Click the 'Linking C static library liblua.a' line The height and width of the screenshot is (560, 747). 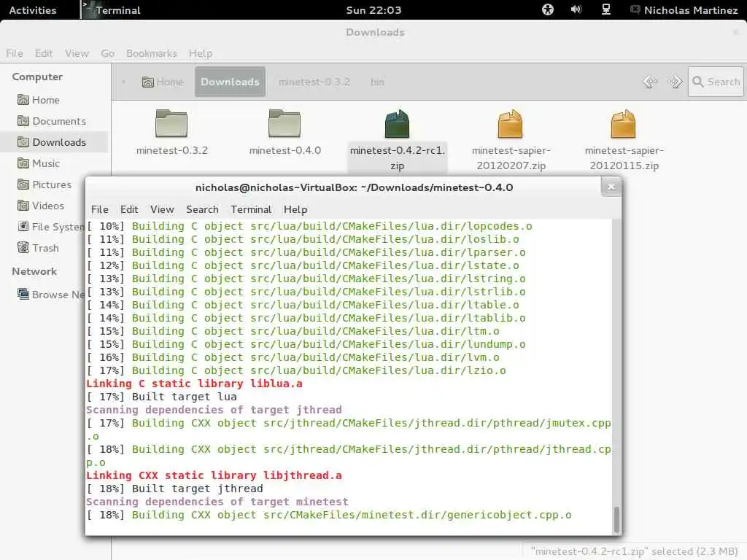(194, 384)
